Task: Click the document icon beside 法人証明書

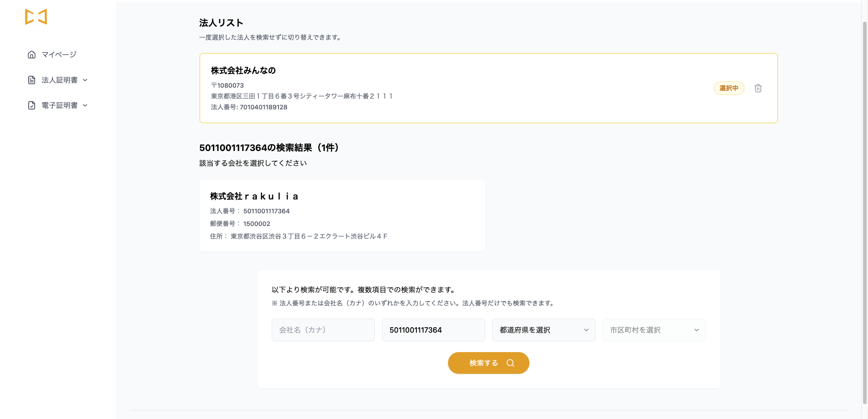Action: click(32, 80)
